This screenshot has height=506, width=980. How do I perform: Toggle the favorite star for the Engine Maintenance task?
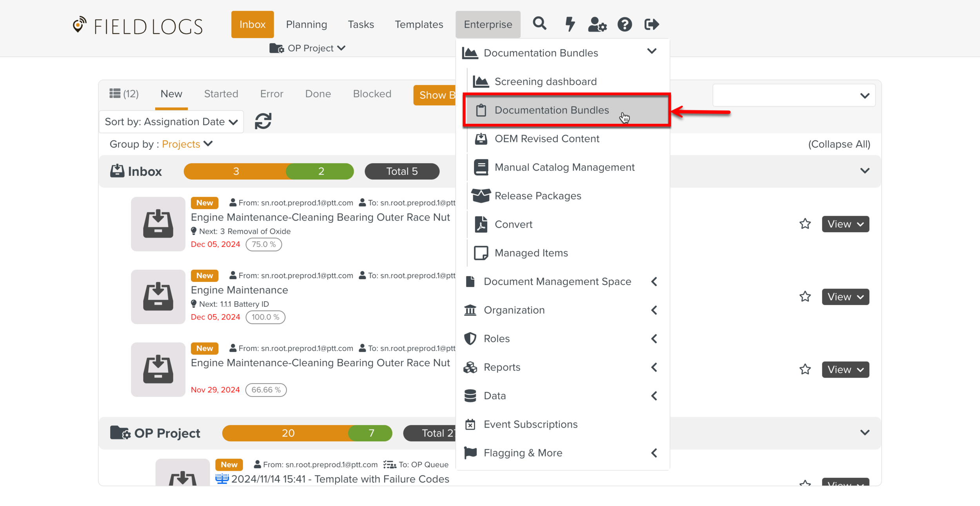coord(805,296)
